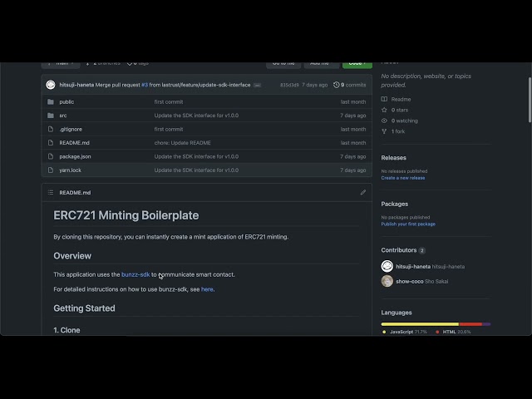
Task: Follow the bunzz-sdk link
Action: [135, 274]
